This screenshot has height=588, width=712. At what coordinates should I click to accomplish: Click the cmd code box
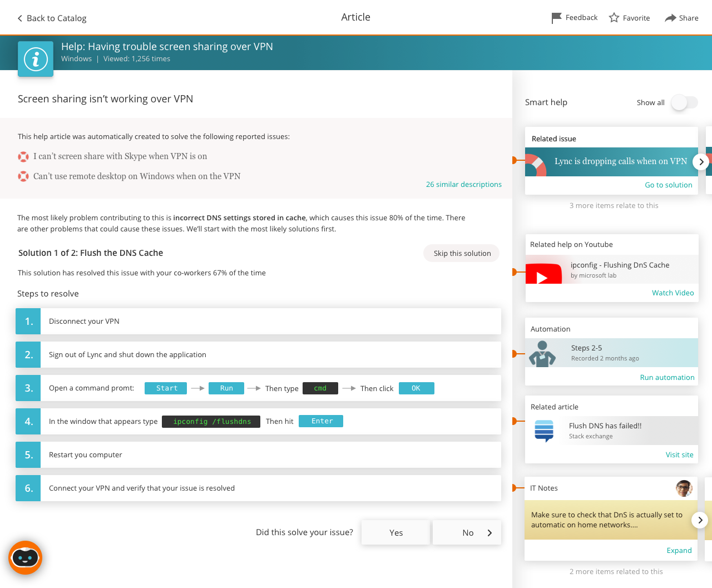tap(320, 388)
